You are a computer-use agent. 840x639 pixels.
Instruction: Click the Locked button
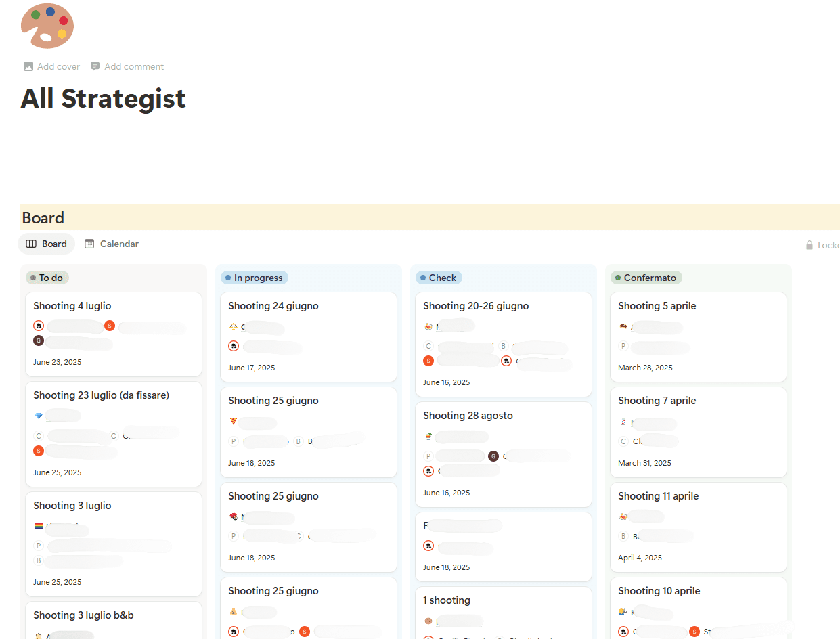[823, 245]
